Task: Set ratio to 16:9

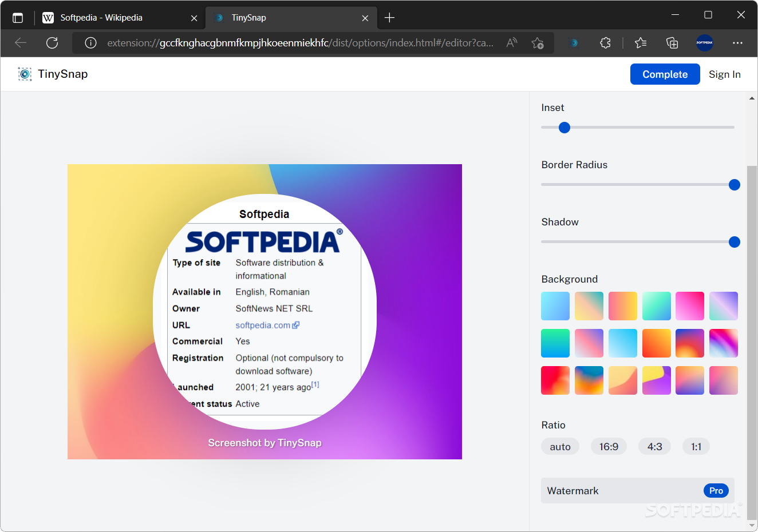Action: (609, 447)
